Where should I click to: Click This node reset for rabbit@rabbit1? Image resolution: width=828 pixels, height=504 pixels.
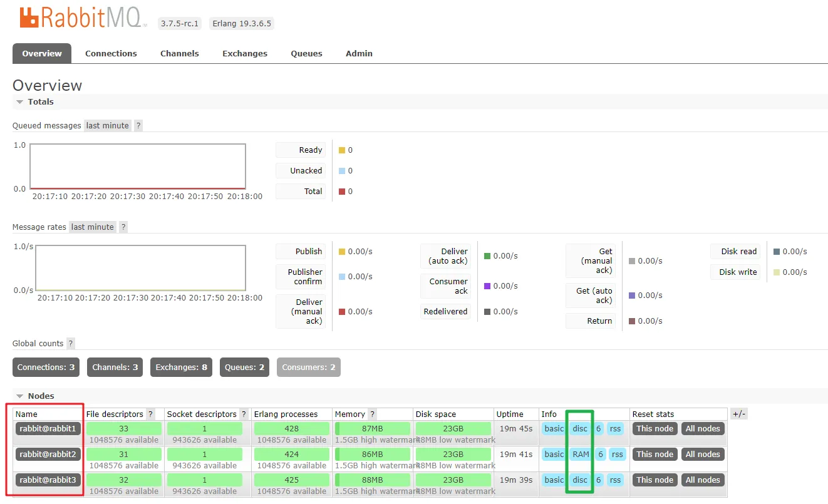tap(655, 429)
